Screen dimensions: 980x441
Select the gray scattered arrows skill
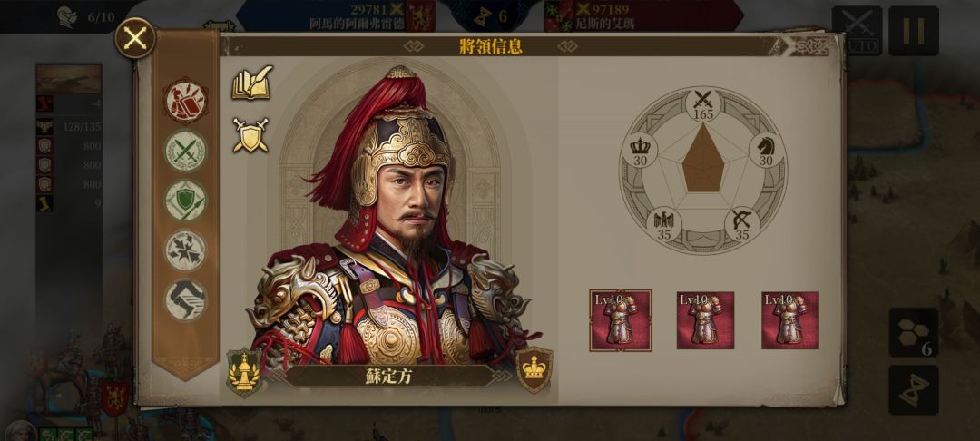point(186,250)
